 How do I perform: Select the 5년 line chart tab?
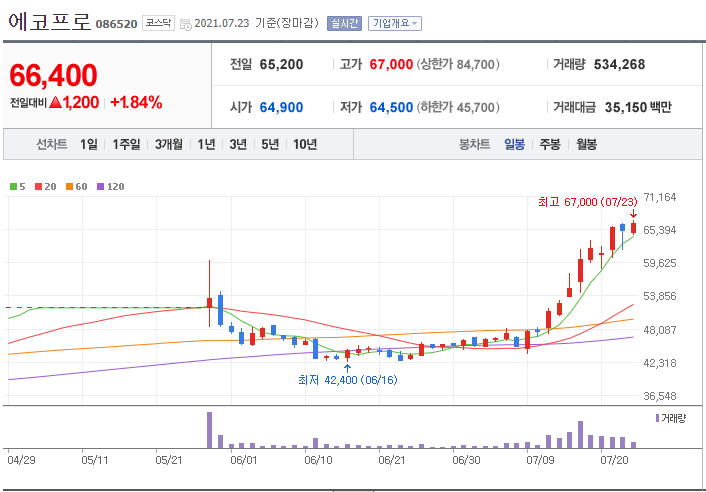270,144
